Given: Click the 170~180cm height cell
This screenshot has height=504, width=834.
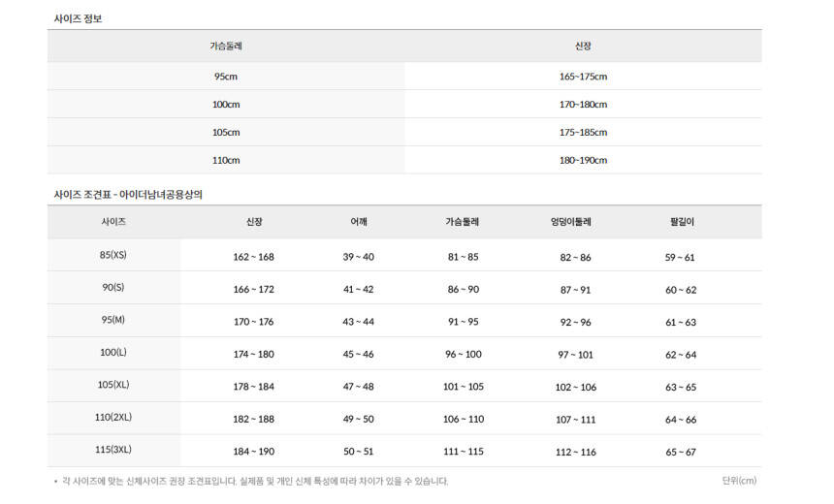Looking at the screenshot, I should 583,105.
